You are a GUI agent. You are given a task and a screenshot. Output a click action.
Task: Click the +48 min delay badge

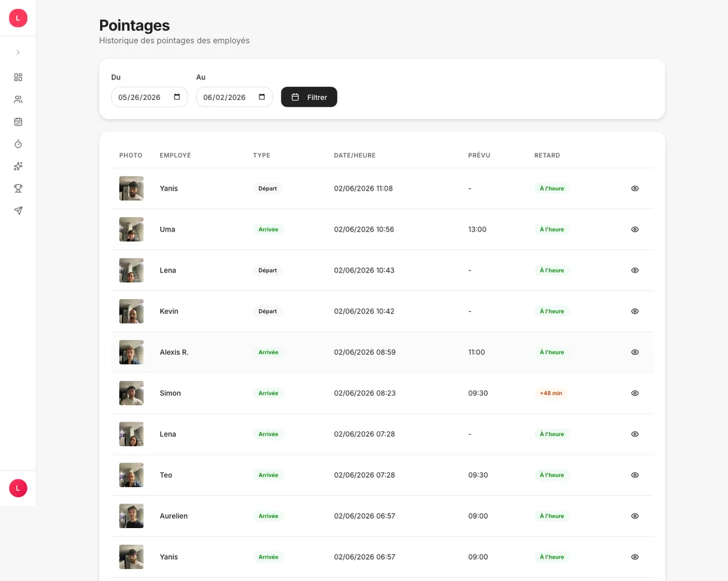coord(551,393)
